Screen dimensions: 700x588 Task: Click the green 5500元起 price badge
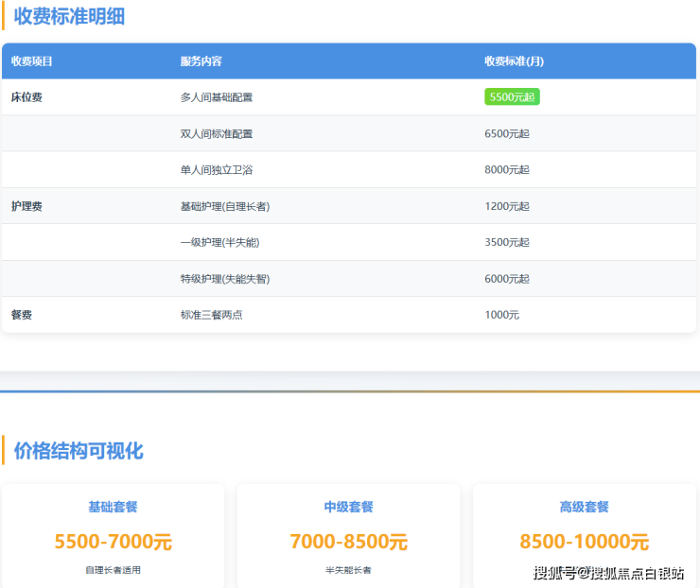[x=512, y=97]
